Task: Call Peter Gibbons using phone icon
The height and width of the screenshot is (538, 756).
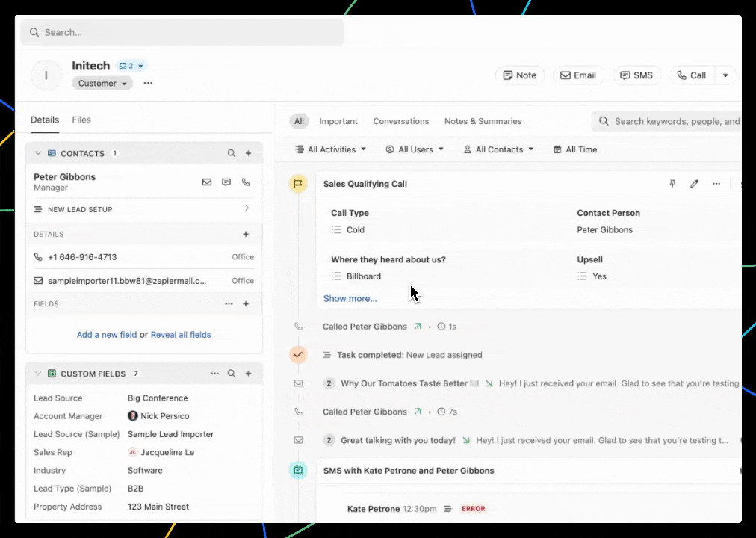Action: click(246, 182)
